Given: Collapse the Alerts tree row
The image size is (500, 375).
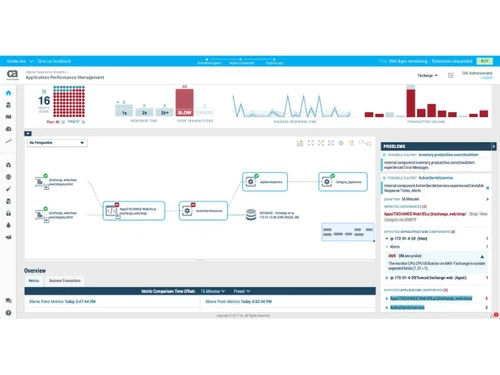Looking at the screenshot, I should (387, 247).
